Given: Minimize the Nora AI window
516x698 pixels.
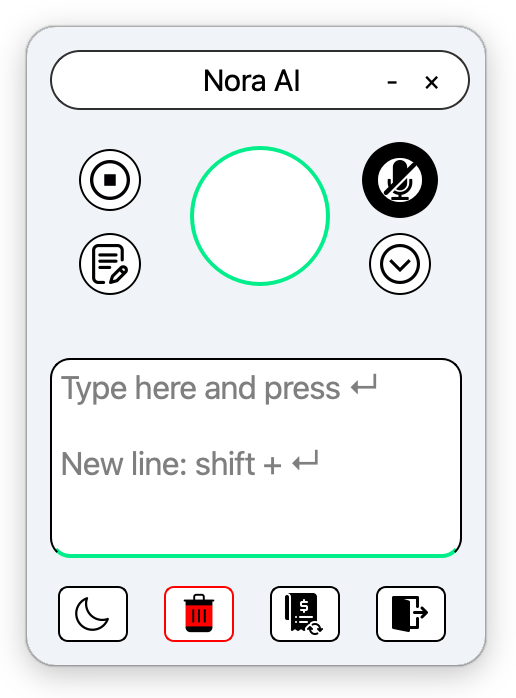Looking at the screenshot, I should pos(392,82).
